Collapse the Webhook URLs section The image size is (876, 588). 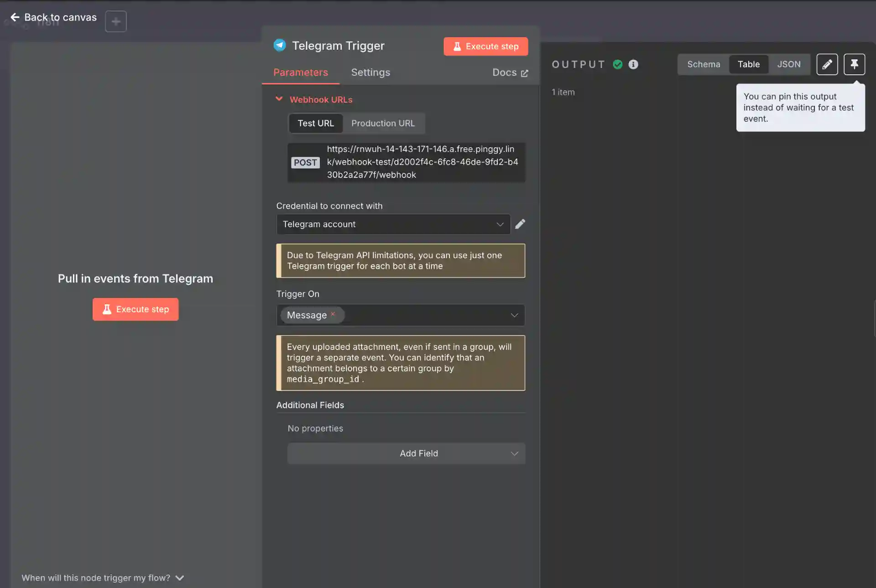(x=279, y=99)
